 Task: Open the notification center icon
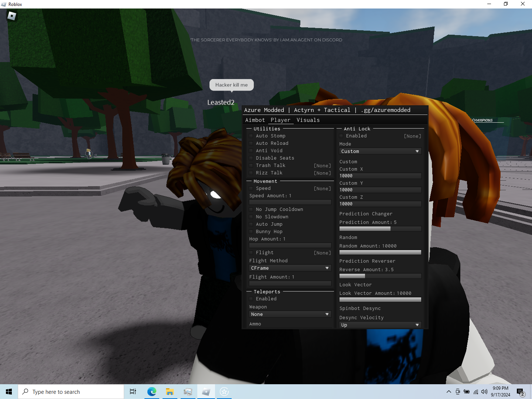coord(521,392)
